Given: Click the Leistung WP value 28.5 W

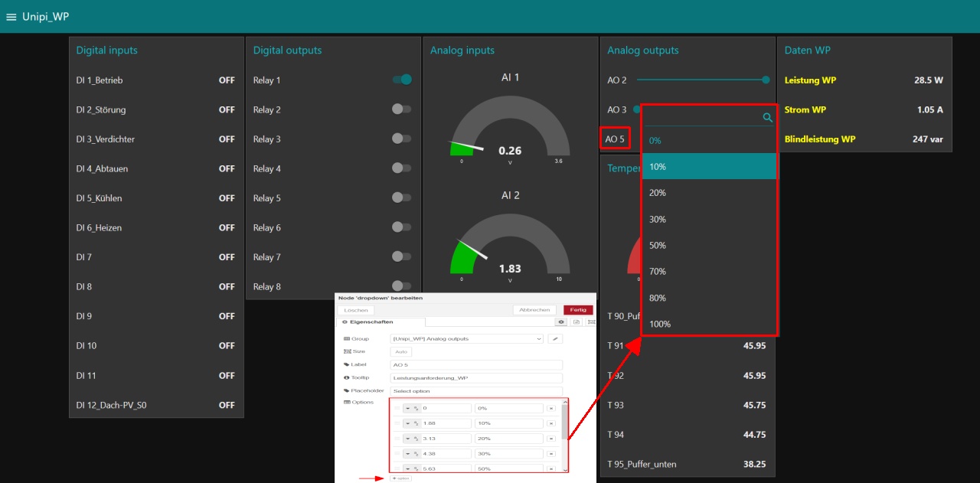Looking at the screenshot, I should (928, 80).
